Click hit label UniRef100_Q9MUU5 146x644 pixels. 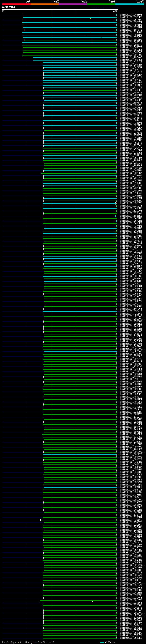point(131,65)
